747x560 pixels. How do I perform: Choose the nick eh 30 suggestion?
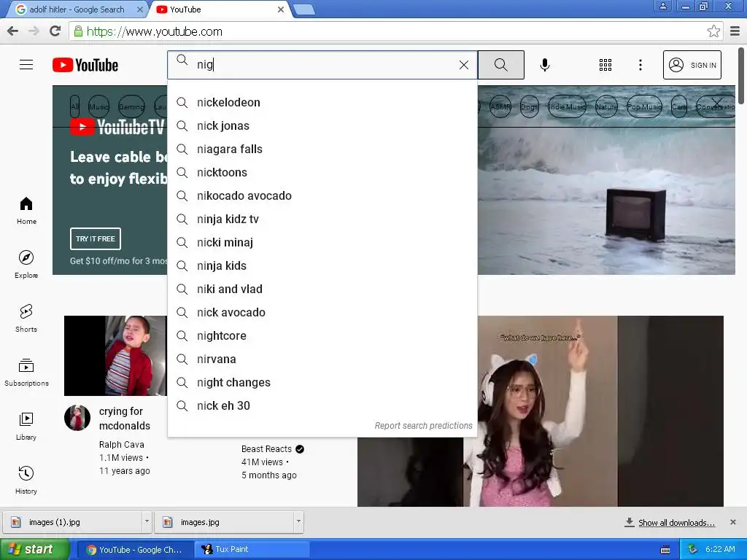pyautogui.click(x=322, y=405)
